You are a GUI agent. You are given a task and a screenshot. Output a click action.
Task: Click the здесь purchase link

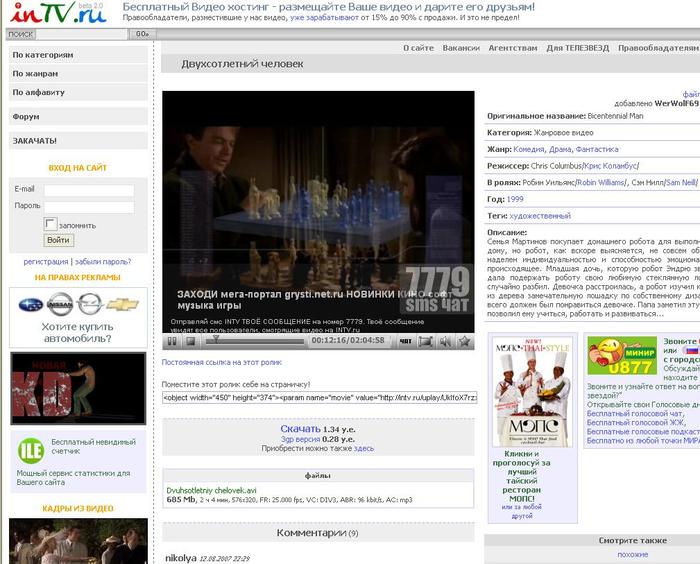pos(364,448)
